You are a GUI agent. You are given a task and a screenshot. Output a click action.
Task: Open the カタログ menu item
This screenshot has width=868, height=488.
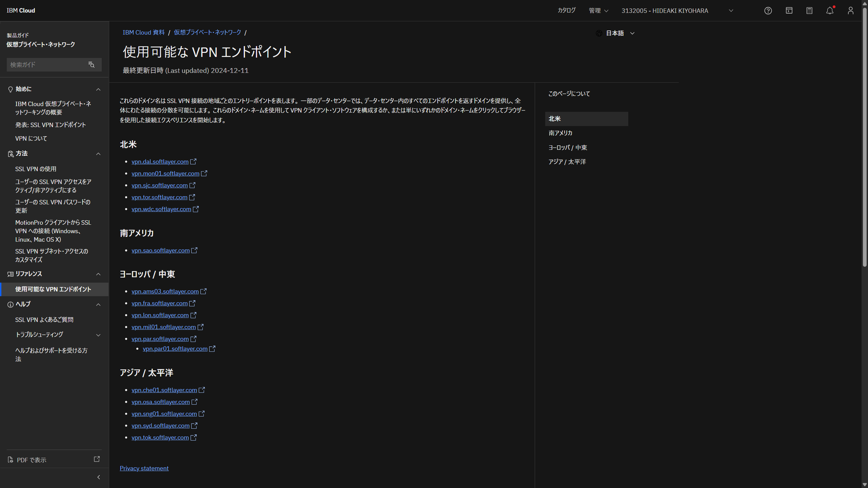pos(566,11)
